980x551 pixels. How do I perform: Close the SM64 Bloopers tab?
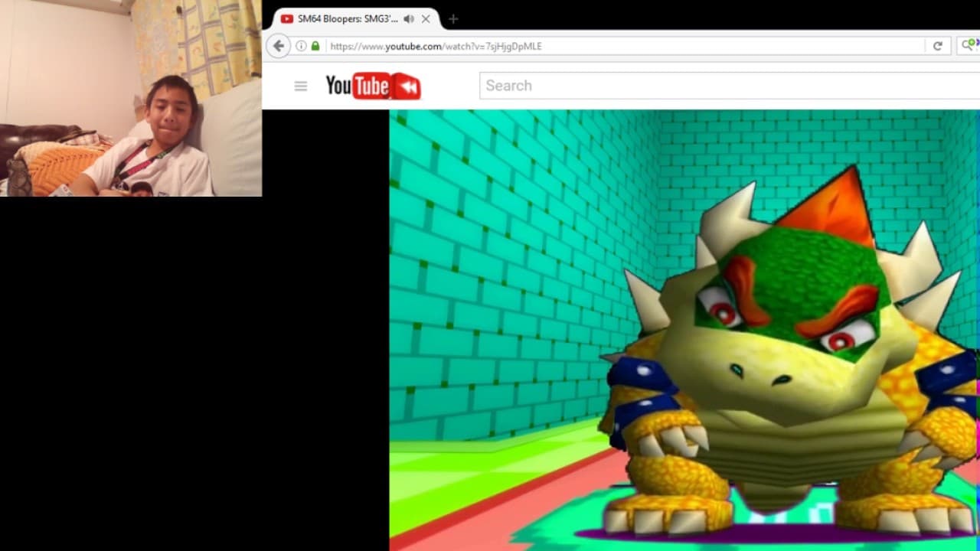[426, 19]
